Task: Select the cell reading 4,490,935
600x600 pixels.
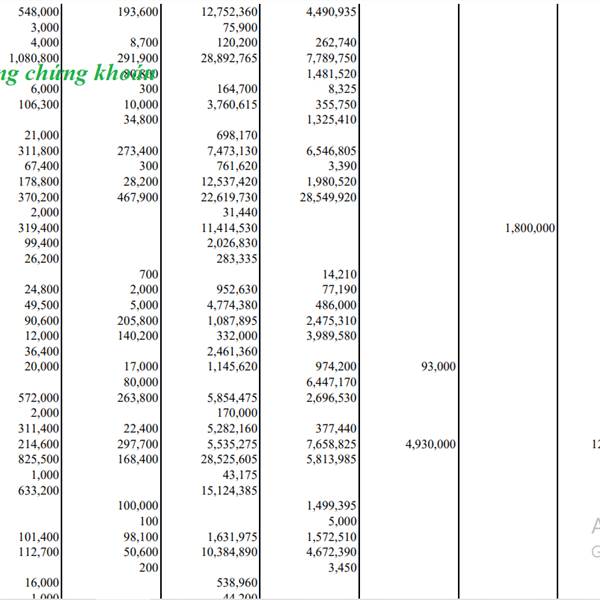Action: 331,12
